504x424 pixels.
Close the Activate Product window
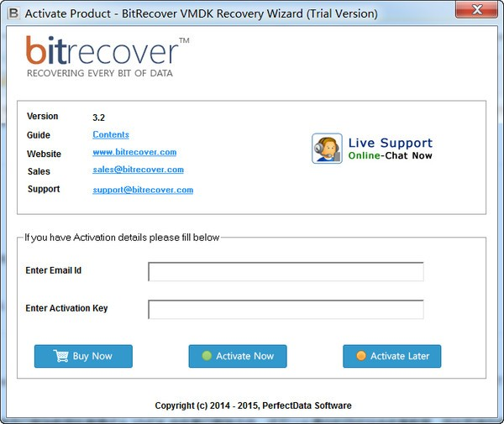point(476,9)
